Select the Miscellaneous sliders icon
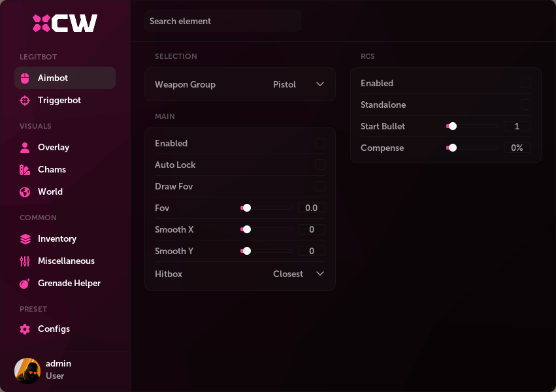The image size is (556, 392). 24,261
